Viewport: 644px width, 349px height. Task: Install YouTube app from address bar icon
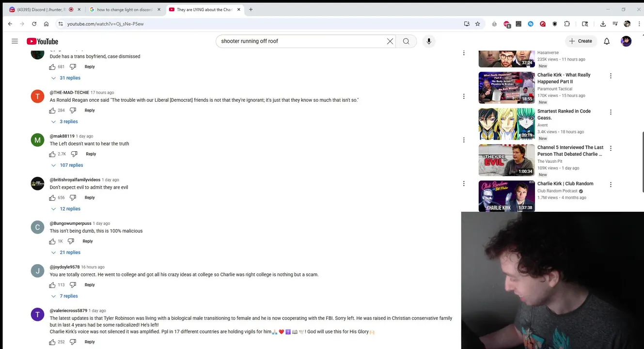click(467, 24)
